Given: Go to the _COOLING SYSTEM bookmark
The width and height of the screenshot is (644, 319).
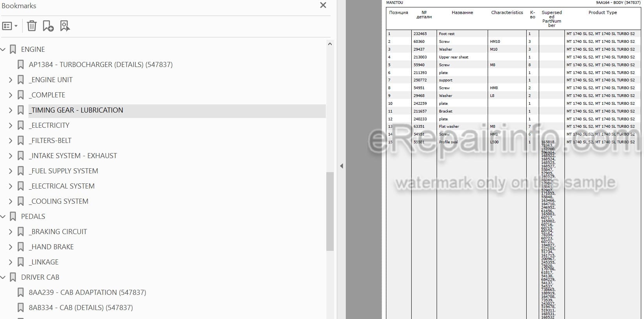Looking at the screenshot, I should 58,201.
